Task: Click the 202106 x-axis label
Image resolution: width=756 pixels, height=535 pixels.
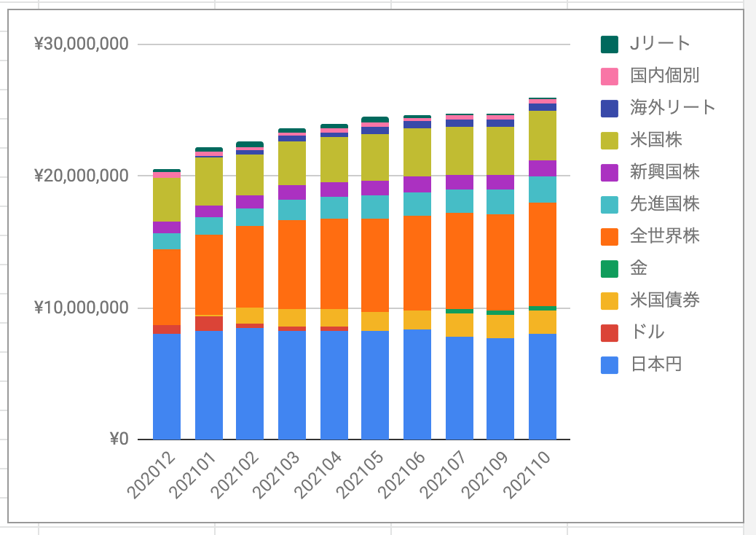Action: tap(403, 475)
